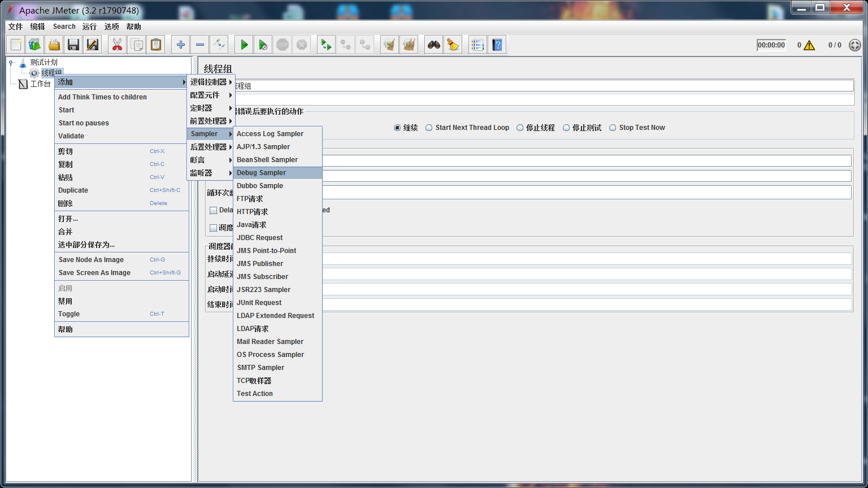Image resolution: width=868 pixels, height=488 pixels.
Task: Click Start no pauses toolbar icon
Action: [x=263, y=45]
